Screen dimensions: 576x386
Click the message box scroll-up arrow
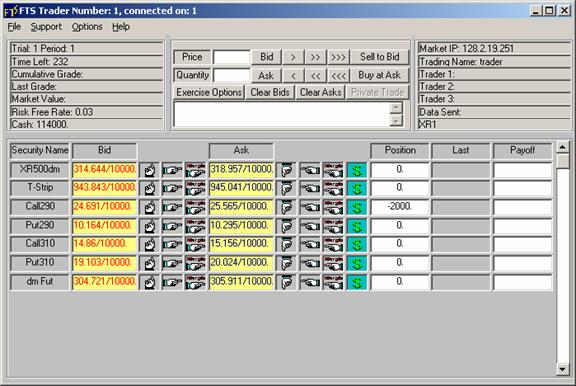pyautogui.click(x=396, y=108)
